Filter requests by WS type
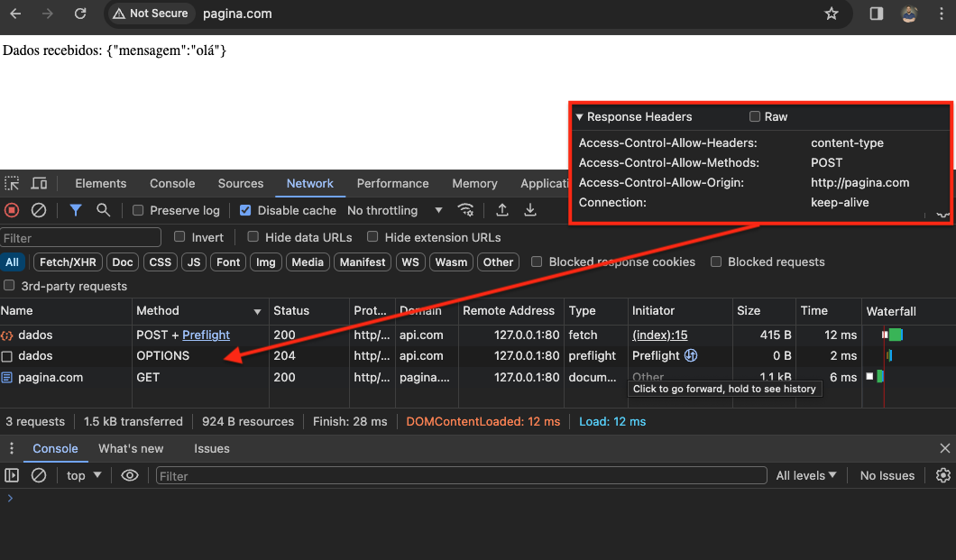The width and height of the screenshot is (956, 560). pyautogui.click(x=410, y=262)
